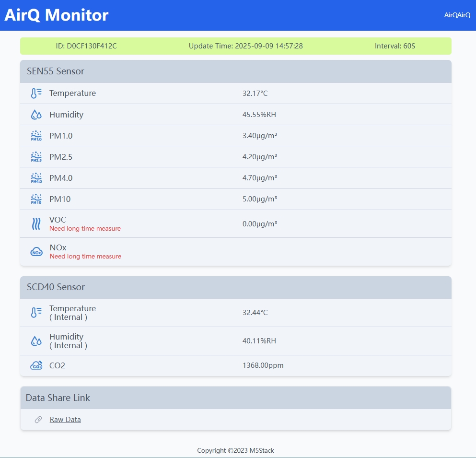Viewport: 476px width, 458px height.
Task: Click the VOC label
Action: click(58, 220)
